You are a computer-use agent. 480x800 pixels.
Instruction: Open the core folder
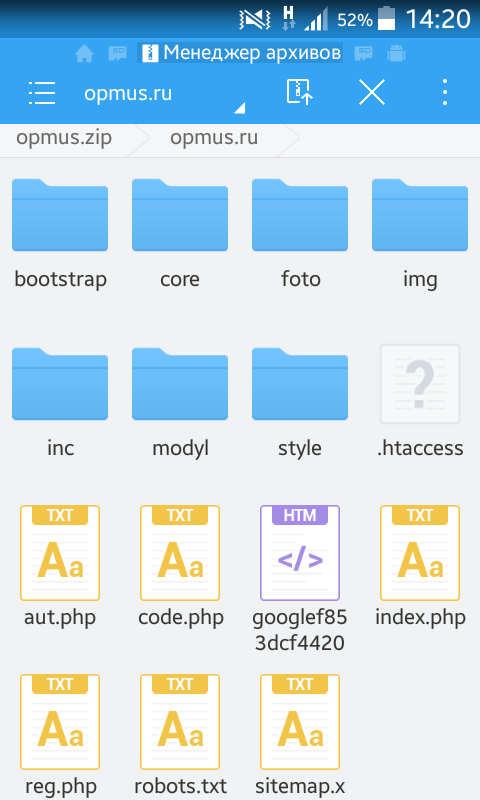coord(180,234)
